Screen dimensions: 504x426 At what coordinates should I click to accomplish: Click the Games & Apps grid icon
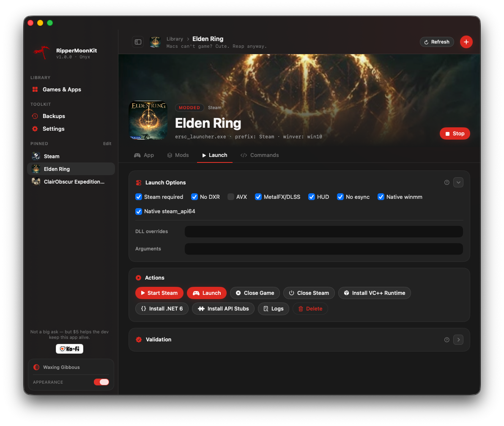tap(35, 89)
